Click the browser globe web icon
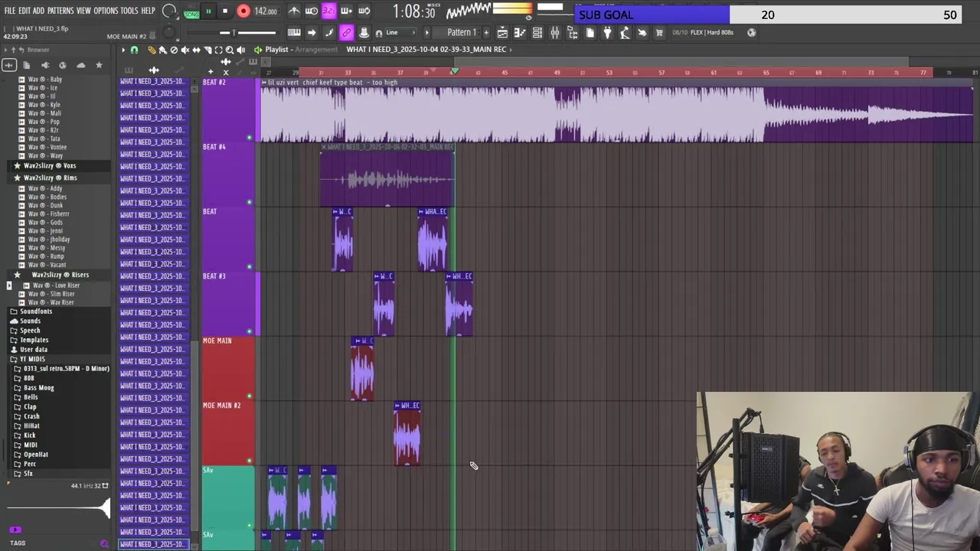The image size is (980, 551). coord(63,65)
